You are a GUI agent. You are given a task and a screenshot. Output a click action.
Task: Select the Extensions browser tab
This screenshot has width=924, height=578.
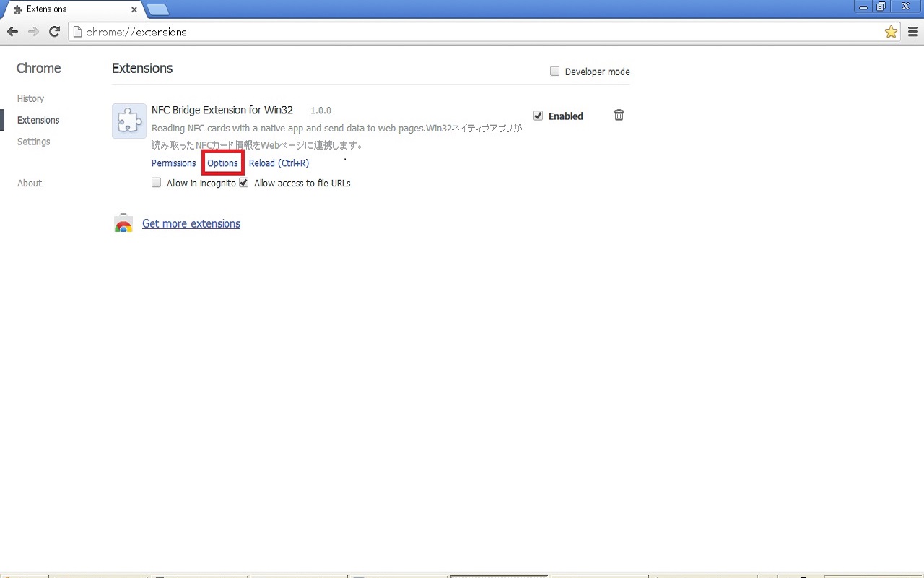[72, 9]
